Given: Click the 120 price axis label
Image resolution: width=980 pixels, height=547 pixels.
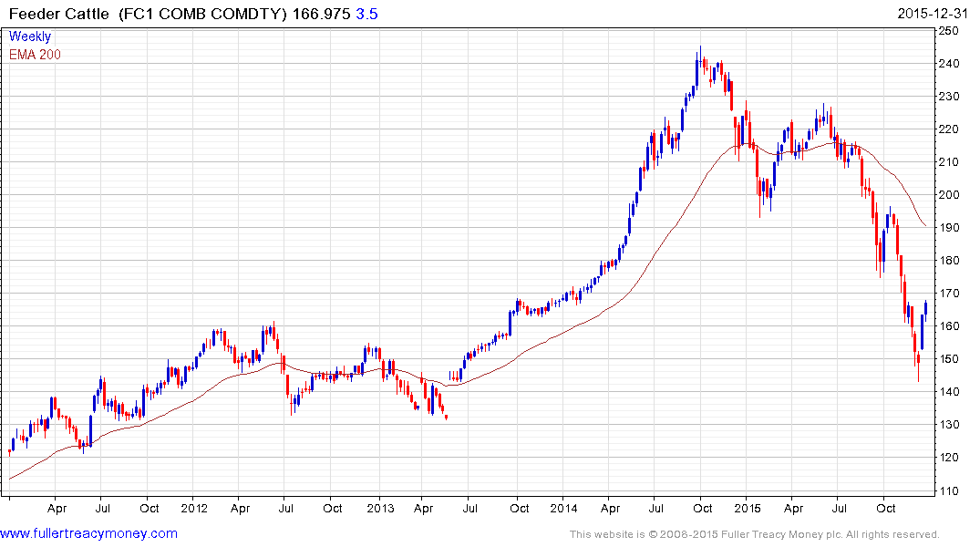Looking at the screenshot, I should [x=949, y=457].
